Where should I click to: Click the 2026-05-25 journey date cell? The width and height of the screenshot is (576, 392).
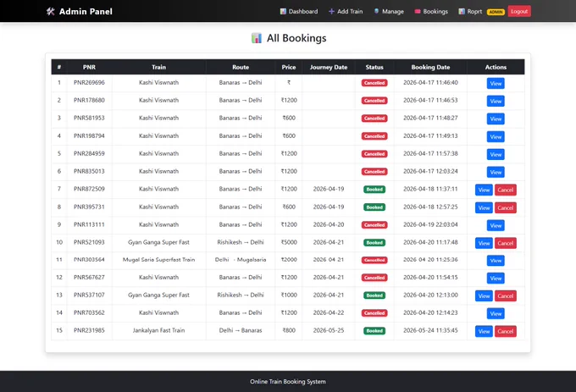pyautogui.click(x=329, y=330)
